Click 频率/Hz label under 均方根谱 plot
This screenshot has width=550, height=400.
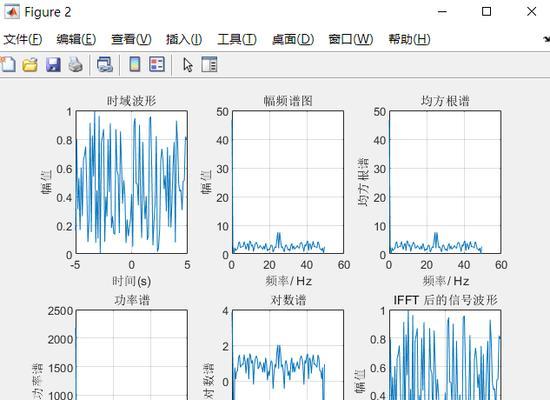point(445,281)
